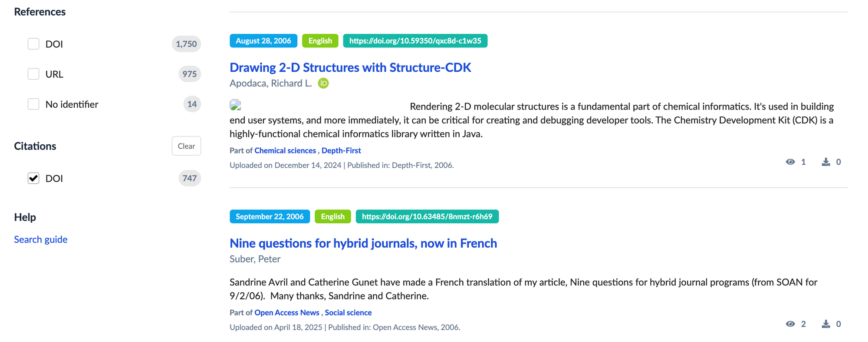
Task: Click the broken image thumbnail in first abstract
Action: (235, 105)
